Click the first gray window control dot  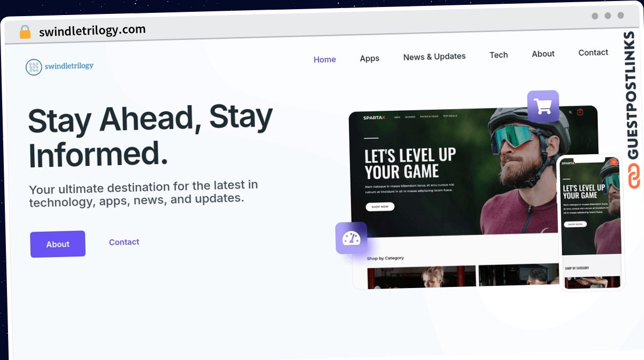tap(595, 16)
